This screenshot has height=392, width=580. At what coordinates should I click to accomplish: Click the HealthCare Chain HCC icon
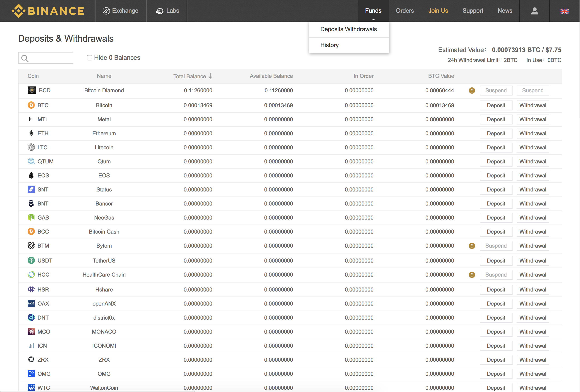[x=31, y=274]
